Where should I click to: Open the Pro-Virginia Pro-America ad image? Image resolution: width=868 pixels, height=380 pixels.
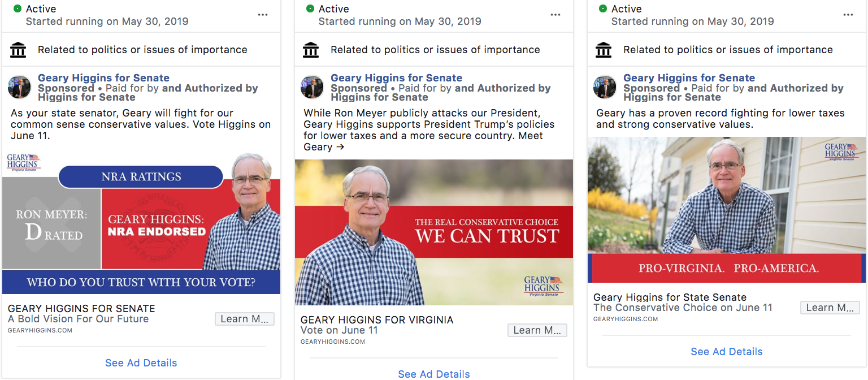(727, 210)
